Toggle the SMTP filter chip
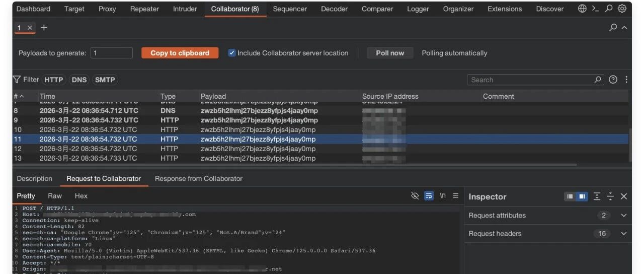The height and width of the screenshot is (274, 644). (105, 80)
